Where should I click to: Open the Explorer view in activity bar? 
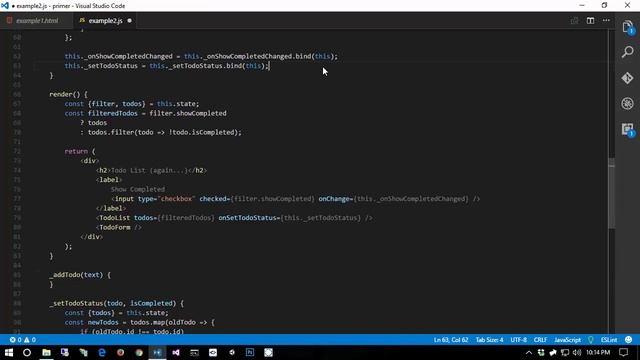click(628, 27)
